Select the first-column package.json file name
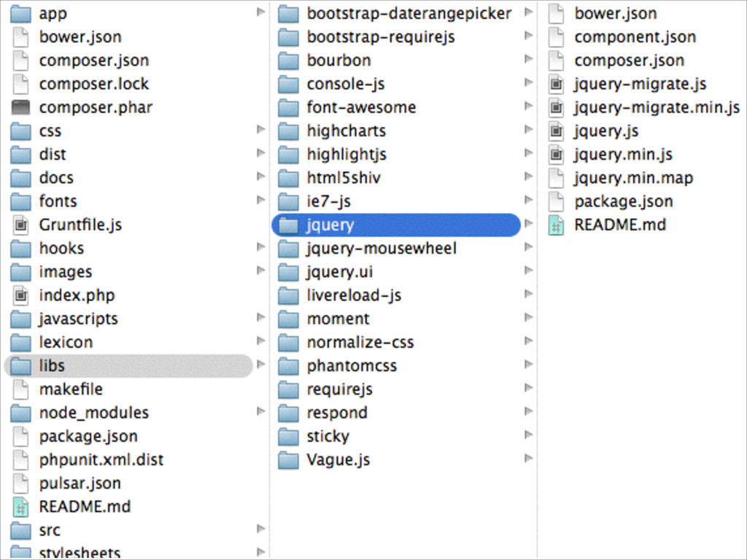747x560 pixels. [x=88, y=437]
